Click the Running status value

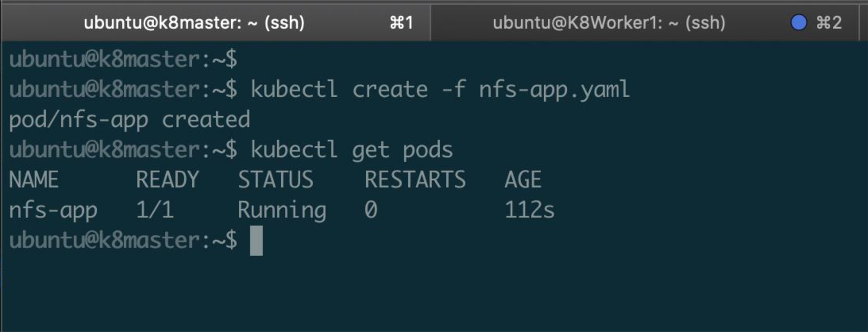(x=282, y=210)
